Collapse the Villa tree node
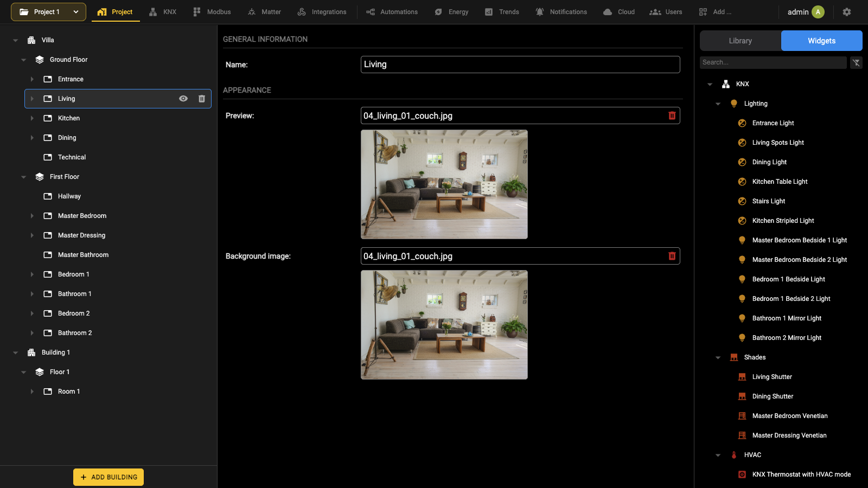Viewport: 868px width, 488px height. point(16,40)
